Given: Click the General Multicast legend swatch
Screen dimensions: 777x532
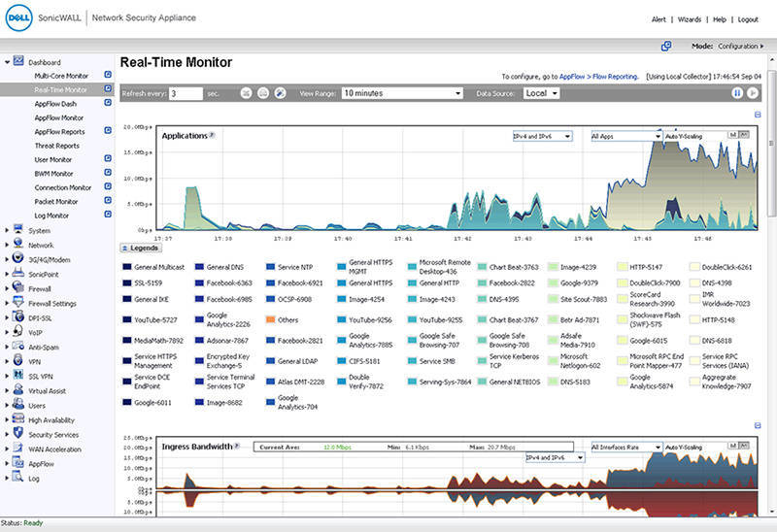Looking at the screenshot, I should [127, 267].
